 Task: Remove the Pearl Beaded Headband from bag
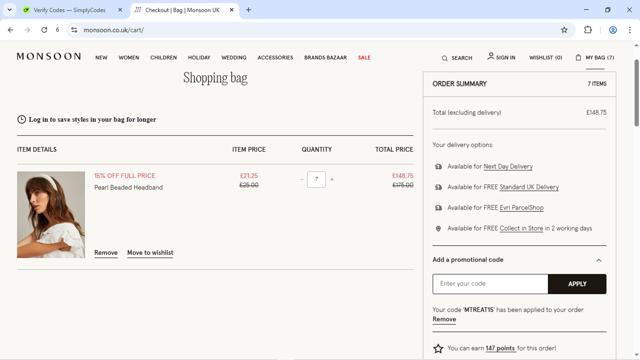point(106,253)
